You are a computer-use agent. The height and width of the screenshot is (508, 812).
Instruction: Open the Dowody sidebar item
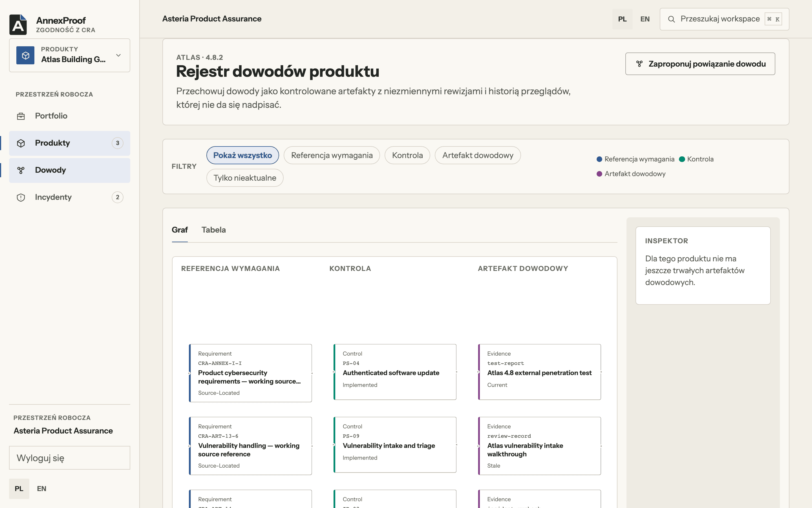click(69, 170)
